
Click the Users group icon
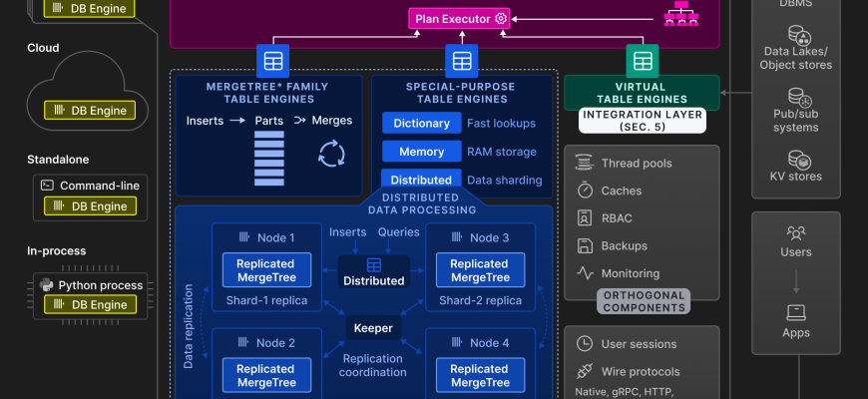(796, 233)
